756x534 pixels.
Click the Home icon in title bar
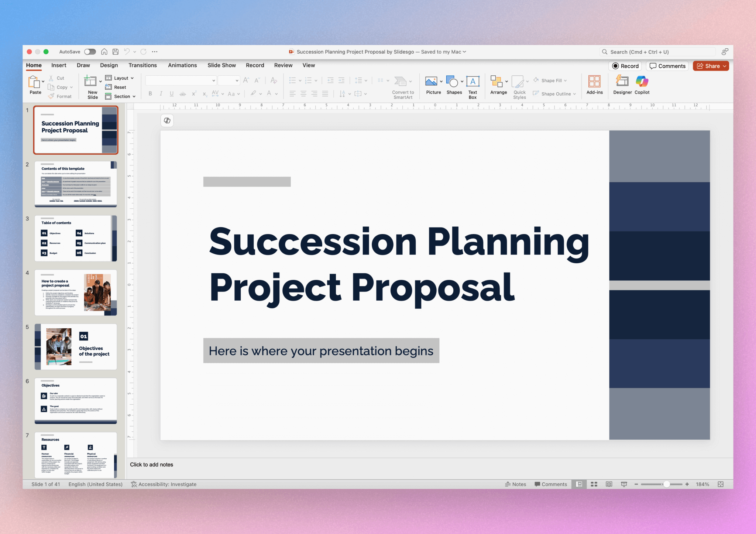(x=104, y=52)
